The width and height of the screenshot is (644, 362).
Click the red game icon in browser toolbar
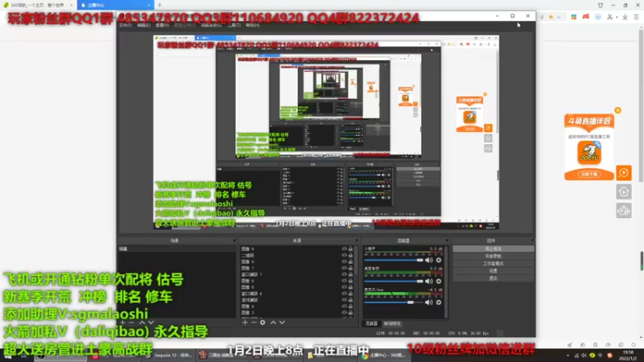coord(586,17)
